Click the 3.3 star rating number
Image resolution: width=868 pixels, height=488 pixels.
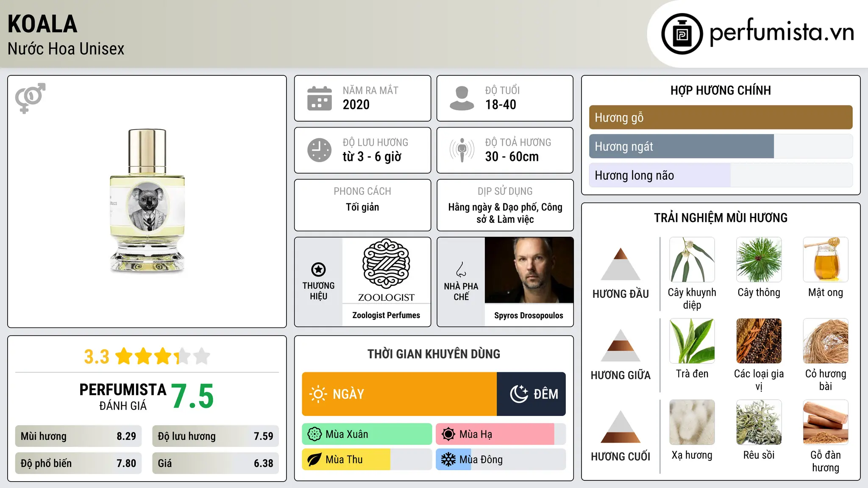pos(97,357)
